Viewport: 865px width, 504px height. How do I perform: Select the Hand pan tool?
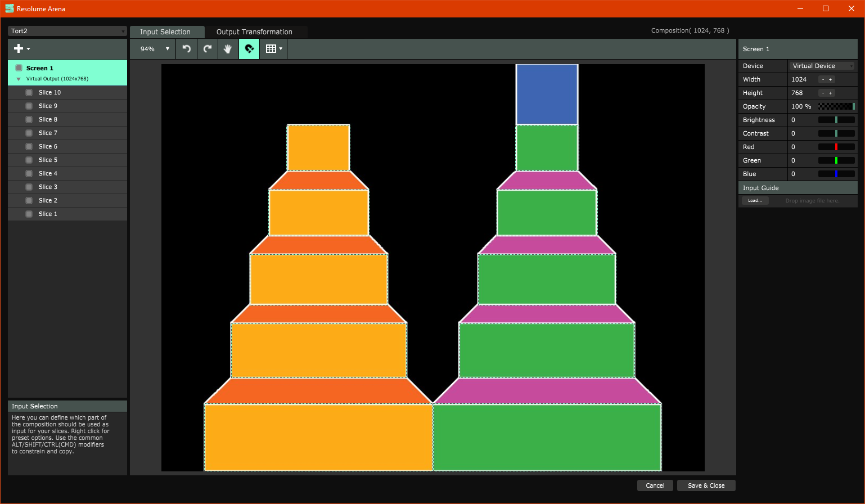(228, 49)
